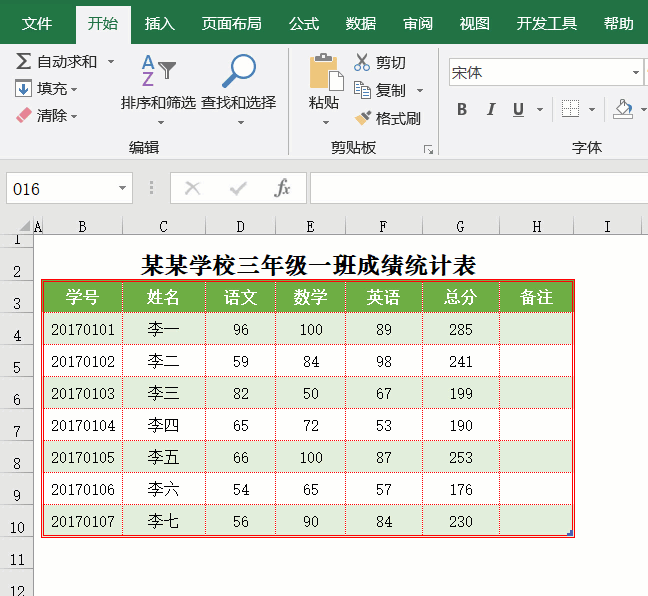Toggle Bold formatting
The width and height of the screenshot is (648, 596).
click(x=462, y=110)
